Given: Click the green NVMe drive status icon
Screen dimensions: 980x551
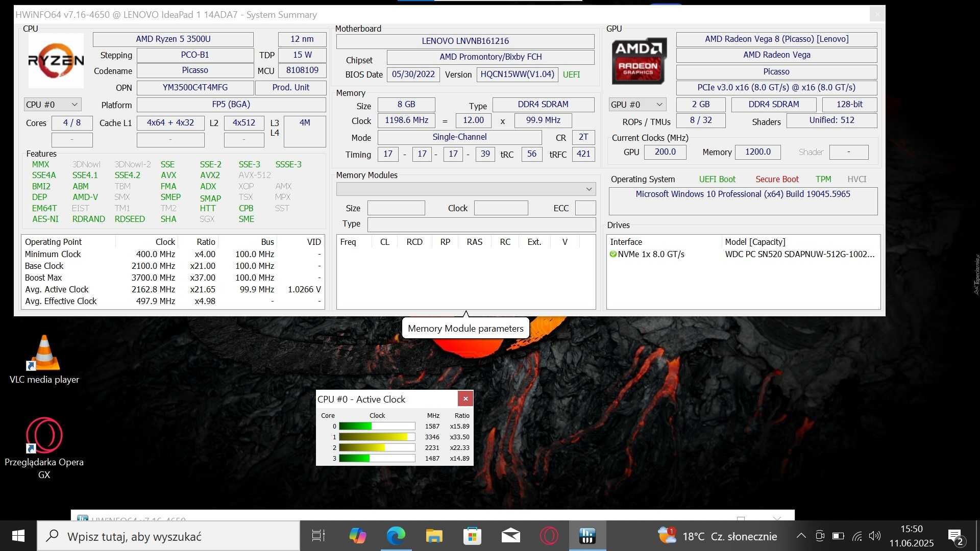Looking at the screenshot, I should coord(613,254).
